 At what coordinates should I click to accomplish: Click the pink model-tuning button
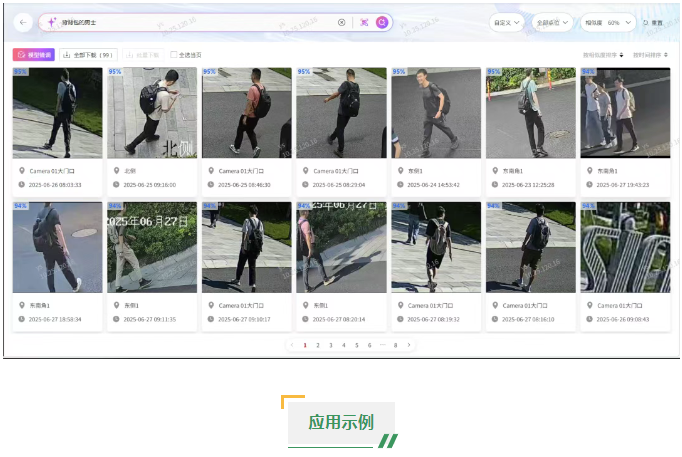pos(34,55)
